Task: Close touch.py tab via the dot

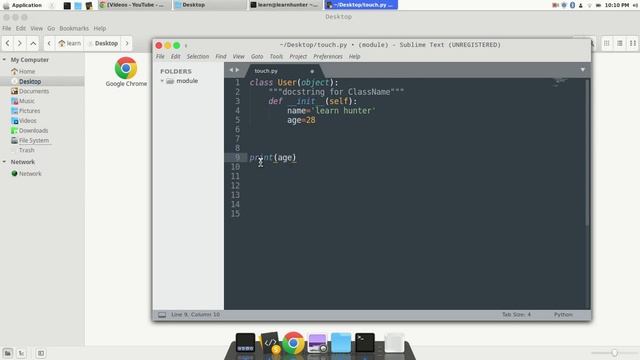Action: [x=312, y=71]
